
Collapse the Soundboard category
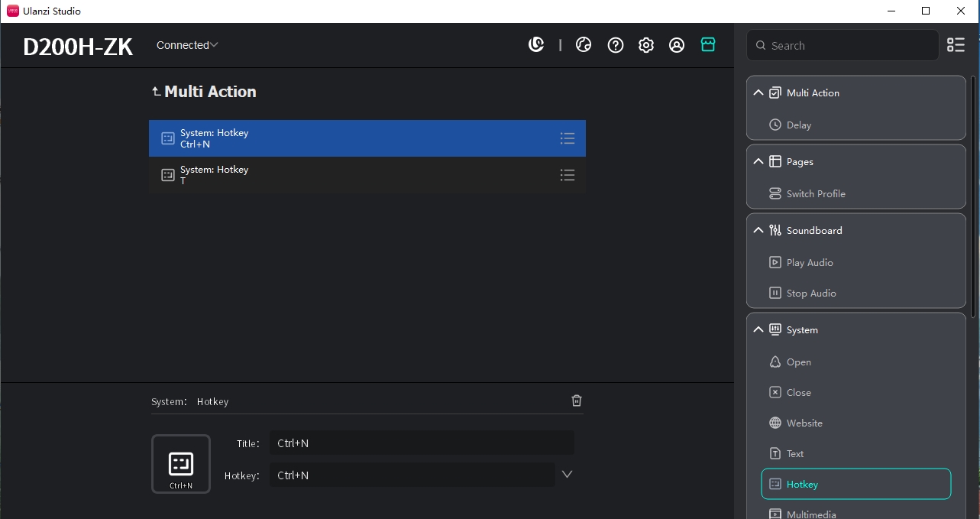pos(758,230)
